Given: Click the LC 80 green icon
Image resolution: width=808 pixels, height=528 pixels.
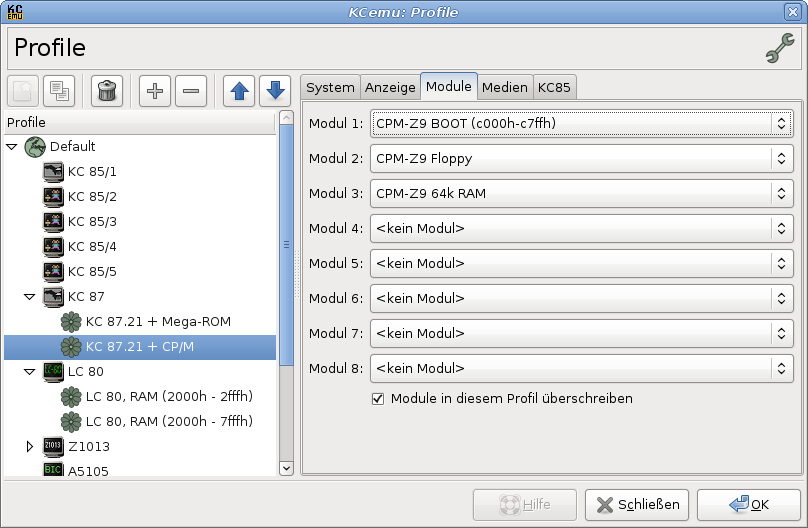Looking at the screenshot, I should 53,371.
